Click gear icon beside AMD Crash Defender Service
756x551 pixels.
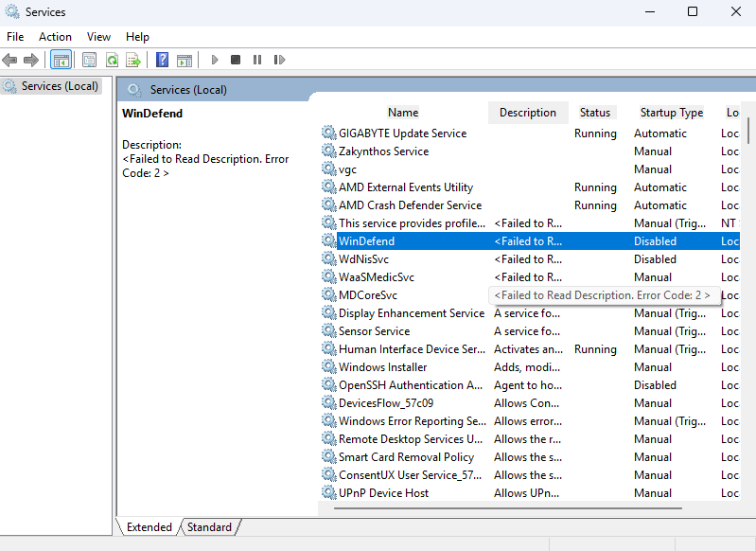[x=329, y=204]
